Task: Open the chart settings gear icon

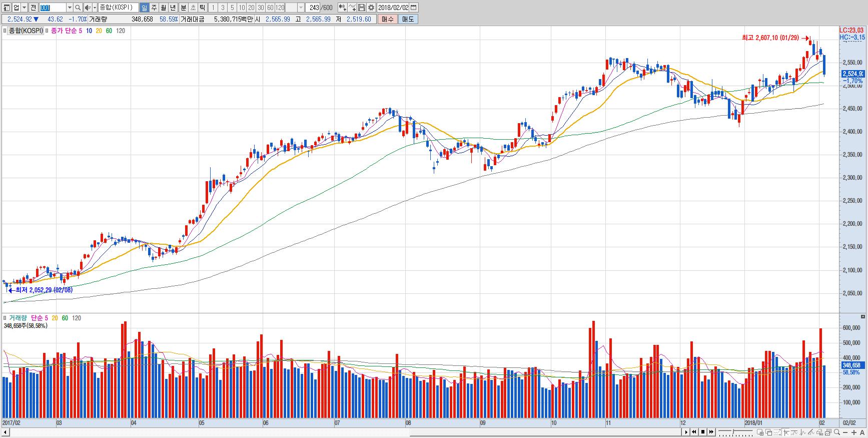Action: tap(371, 8)
